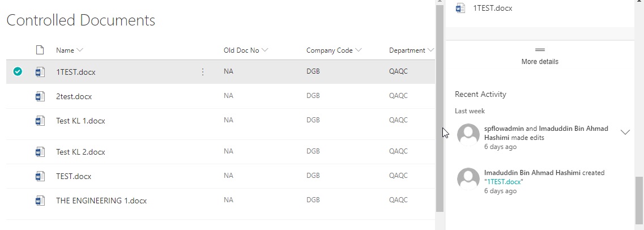
Task: Open the Name column sort dropdown
Action: click(x=80, y=50)
